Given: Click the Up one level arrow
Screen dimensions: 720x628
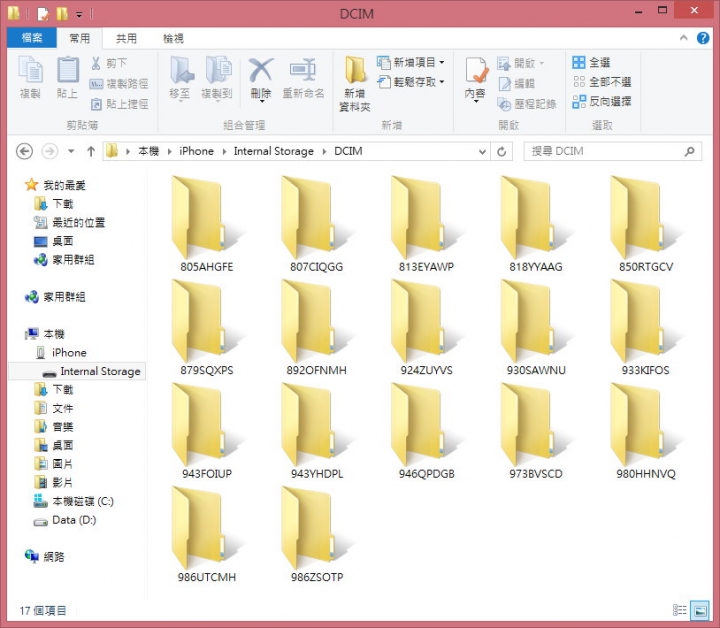Looking at the screenshot, I should pyautogui.click(x=91, y=151).
